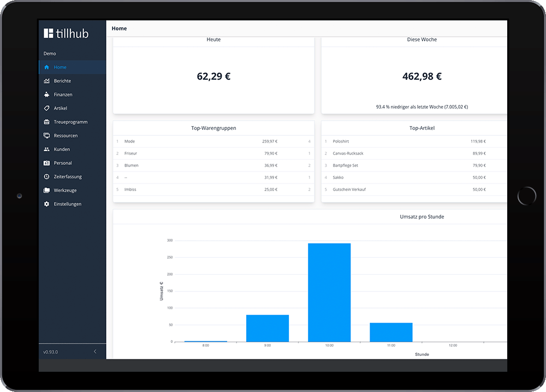Go to the Einstellungen section
The image size is (546, 392).
(x=73, y=204)
